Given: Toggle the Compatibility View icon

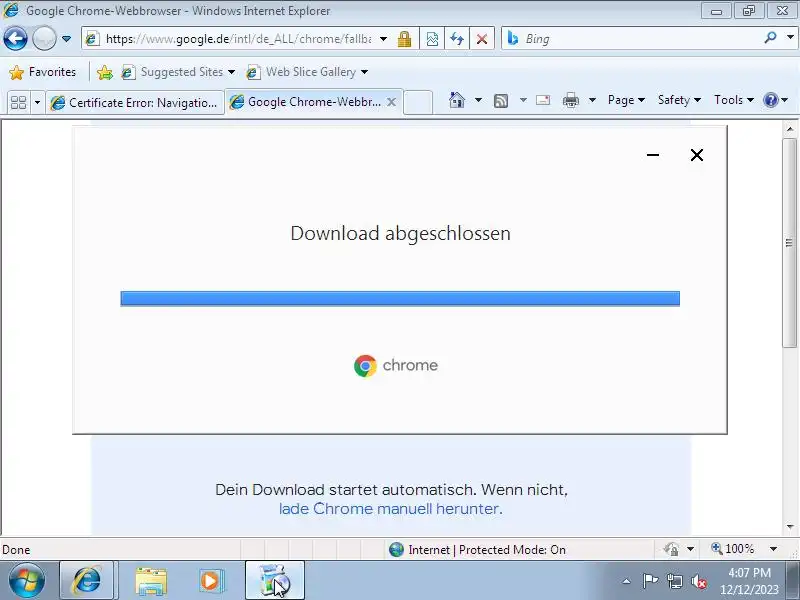Looking at the screenshot, I should pos(432,39).
